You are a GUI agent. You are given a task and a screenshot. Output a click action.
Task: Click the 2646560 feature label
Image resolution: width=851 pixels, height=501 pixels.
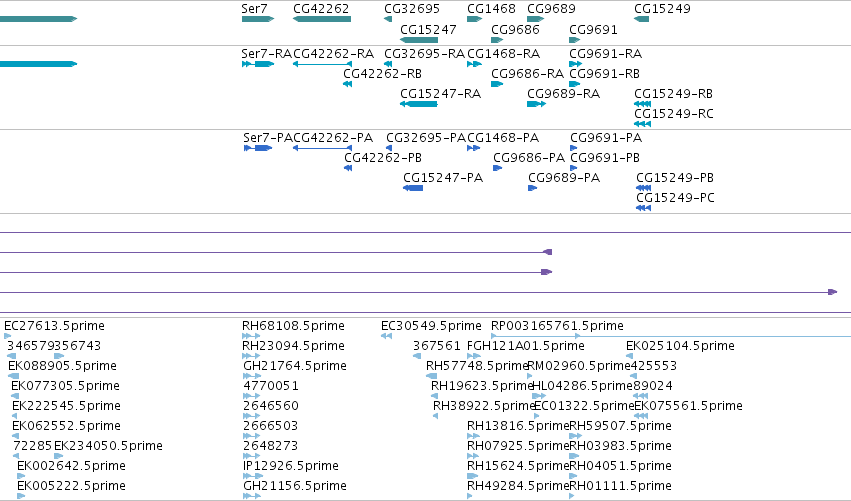tap(271, 406)
